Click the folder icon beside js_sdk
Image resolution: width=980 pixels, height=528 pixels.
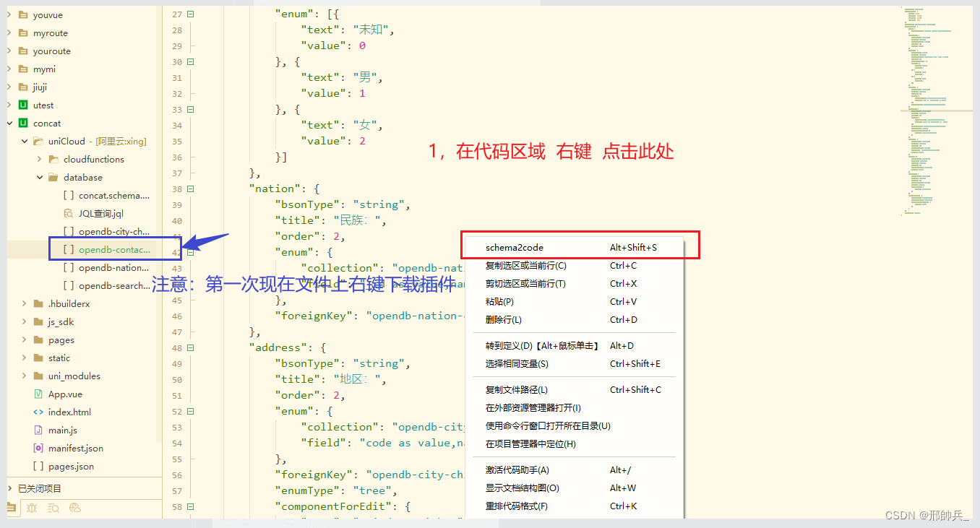pyautogui.click(x=38, y=322)
